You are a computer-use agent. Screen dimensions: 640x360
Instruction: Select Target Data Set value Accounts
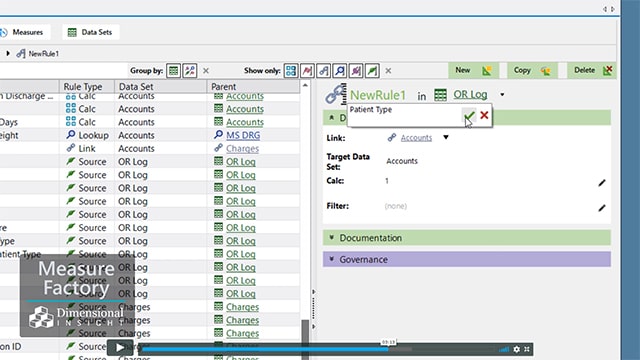(x=402, y=161)
